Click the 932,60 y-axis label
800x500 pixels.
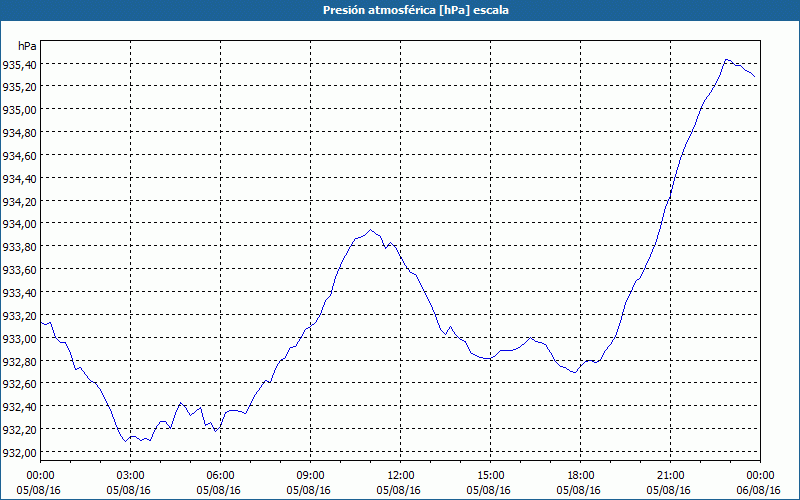click(19, 384)
